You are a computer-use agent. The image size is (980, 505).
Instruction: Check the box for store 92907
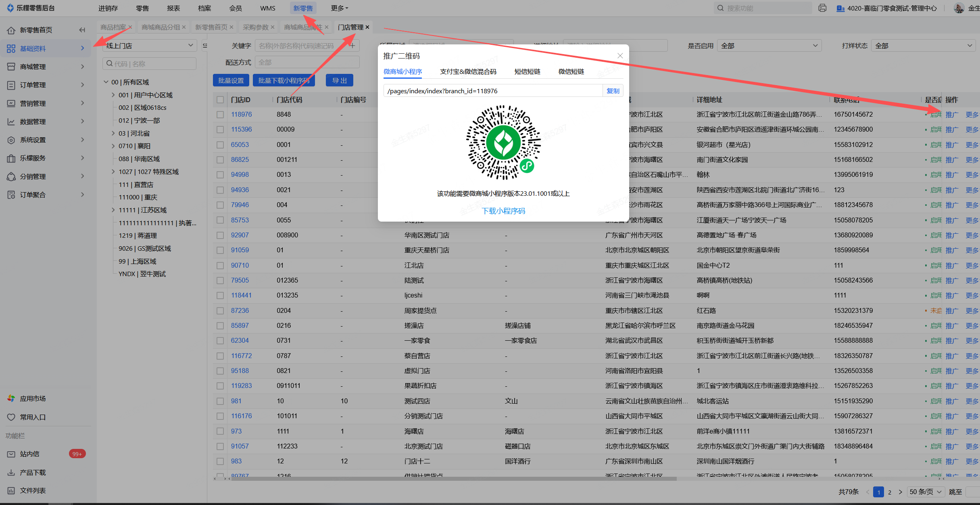pos(220,235)
